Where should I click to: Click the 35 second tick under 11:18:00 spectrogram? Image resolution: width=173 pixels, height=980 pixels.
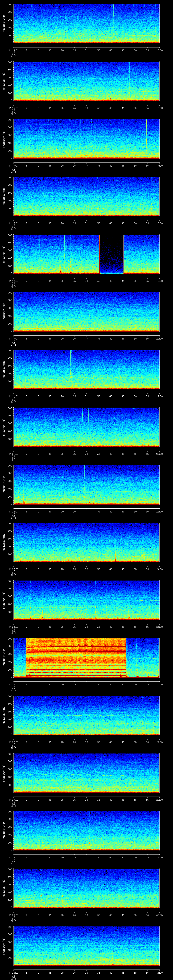(98, 281)
